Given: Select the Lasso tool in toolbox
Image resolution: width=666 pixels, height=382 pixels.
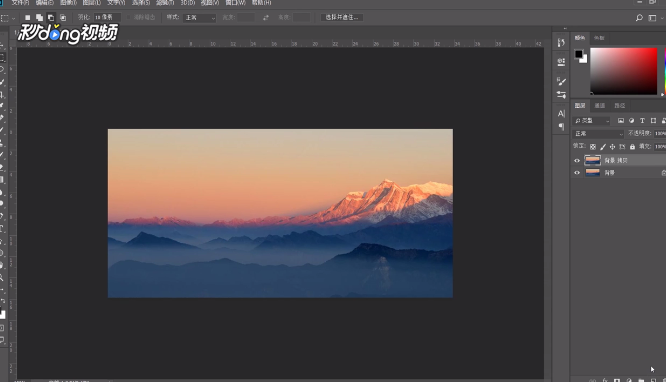Looking at the screenshot, I should point(2,69).
